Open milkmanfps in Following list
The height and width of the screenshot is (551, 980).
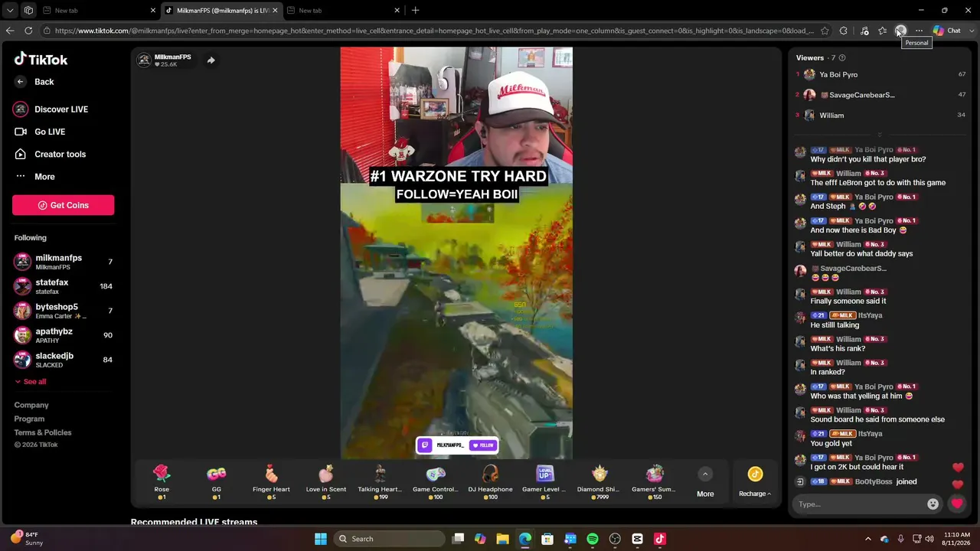[x=64, y=262]
